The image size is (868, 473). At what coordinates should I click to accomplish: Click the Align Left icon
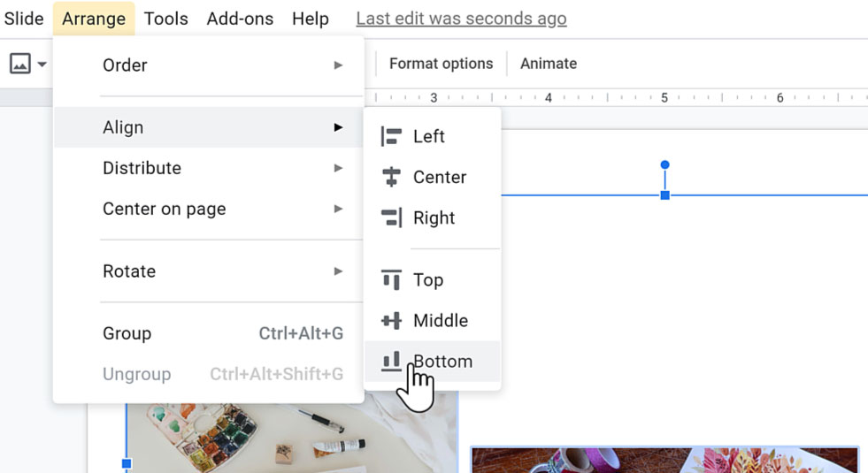[391, 136]
